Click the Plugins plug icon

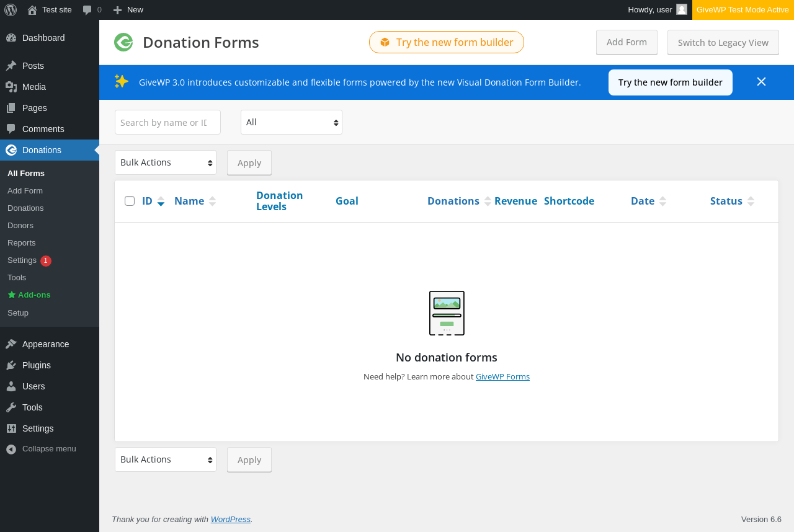point(11,365)
